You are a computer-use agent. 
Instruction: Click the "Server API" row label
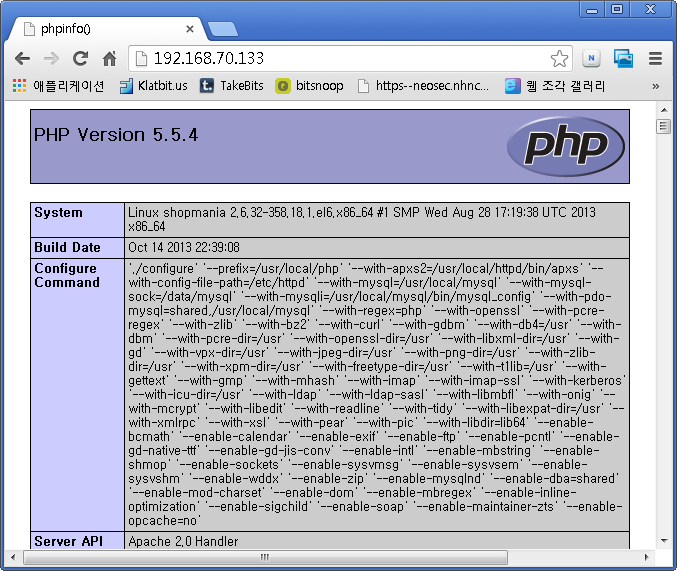click(x=69, y=541)
